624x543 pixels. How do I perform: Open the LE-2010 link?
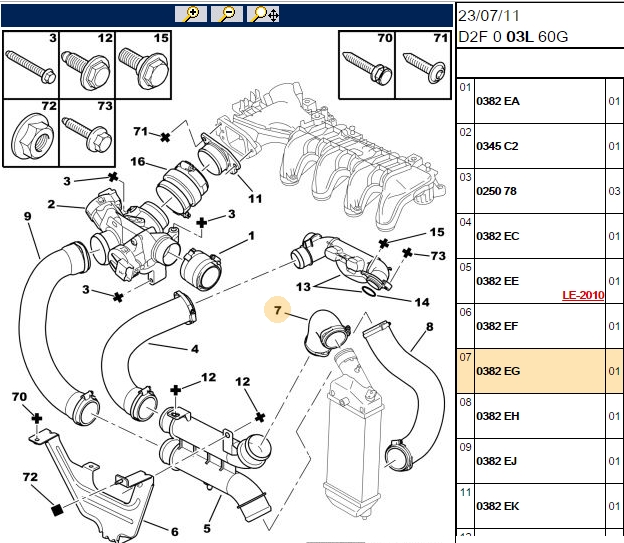583,295
